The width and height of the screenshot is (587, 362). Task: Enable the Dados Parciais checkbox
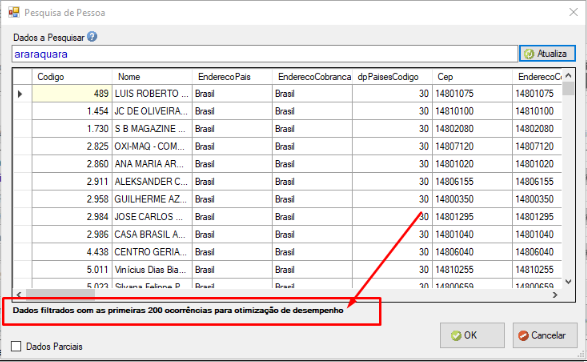pyautogui.click(x=16, y=346)
